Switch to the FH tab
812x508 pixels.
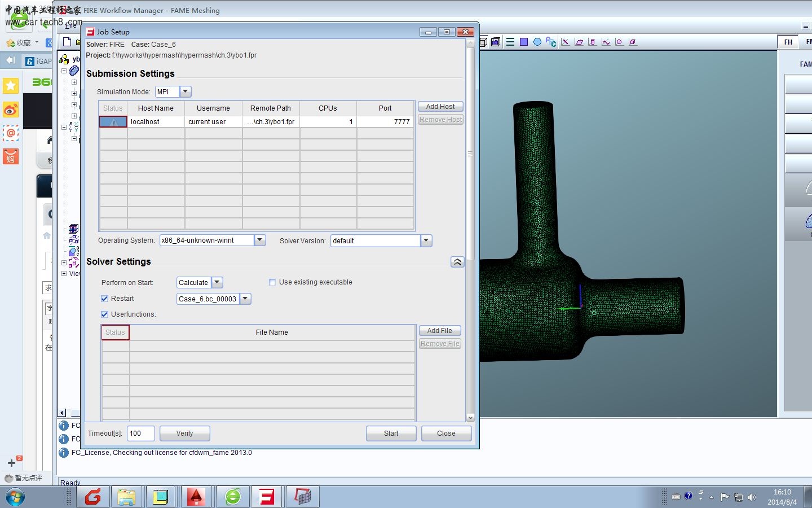click(x=788, y=42)
